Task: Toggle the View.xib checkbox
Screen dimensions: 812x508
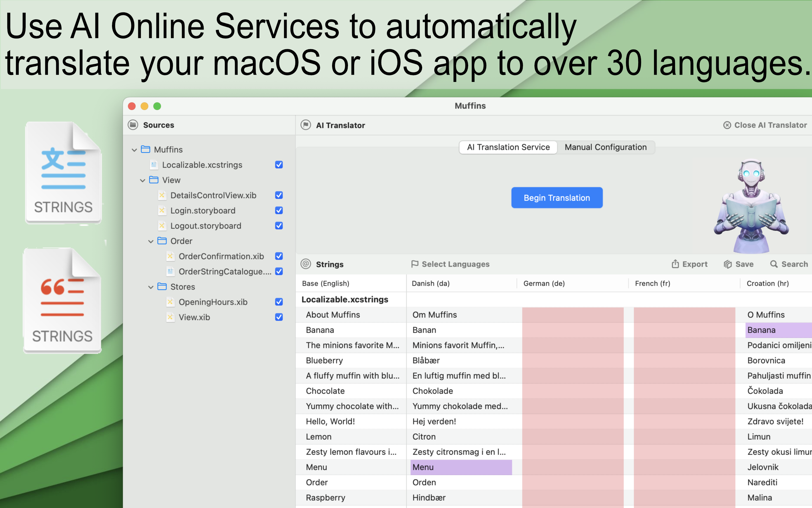Action: tap(279, 317)
